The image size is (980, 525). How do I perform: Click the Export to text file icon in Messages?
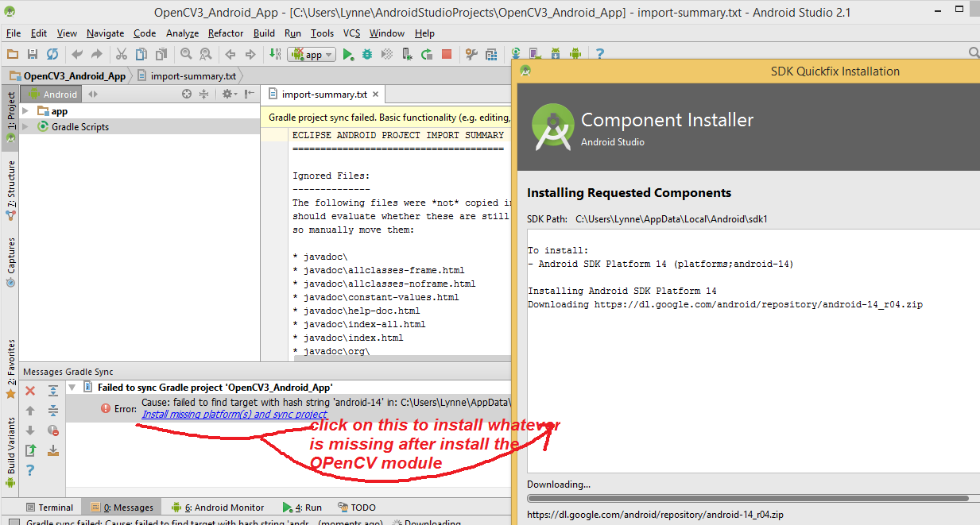pyautogui.click(x=30, y=450)
